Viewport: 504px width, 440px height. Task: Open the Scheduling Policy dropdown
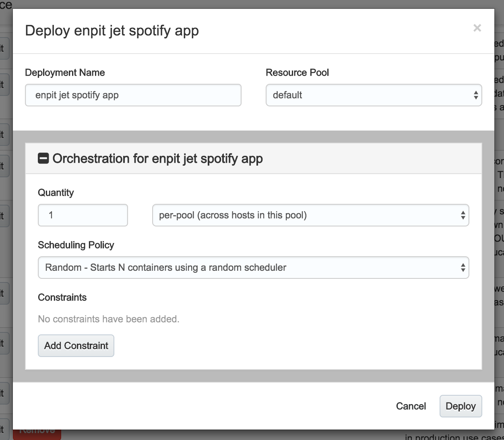tap(253, 268)
